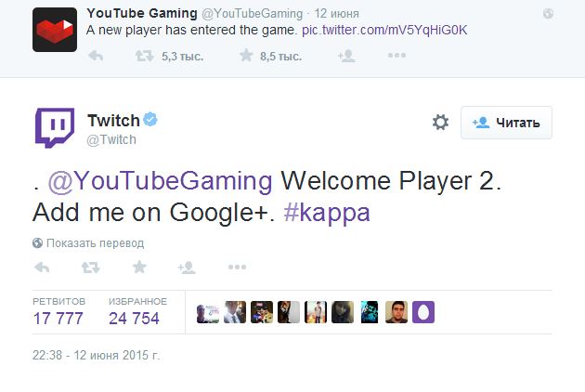
Task: Open the gear settings dropdown
Action: pyautogui.click(x=440, y=123)
